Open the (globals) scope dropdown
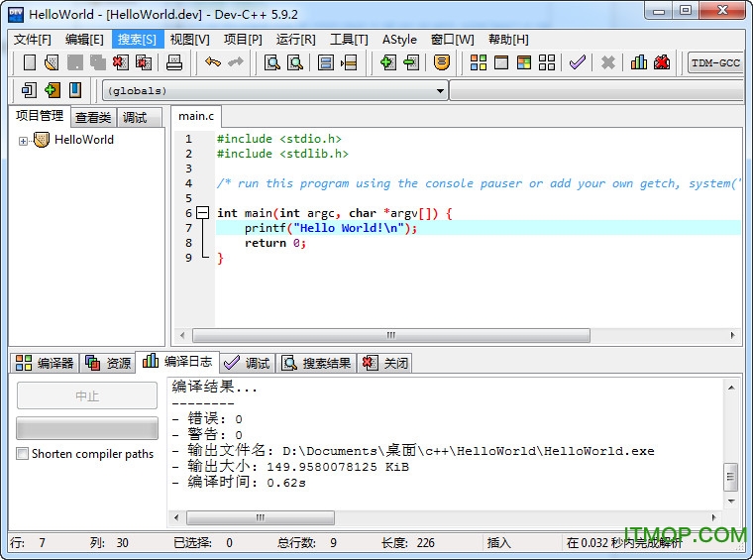Viewport: 753px width, 560px height. [x=441, y=91]
